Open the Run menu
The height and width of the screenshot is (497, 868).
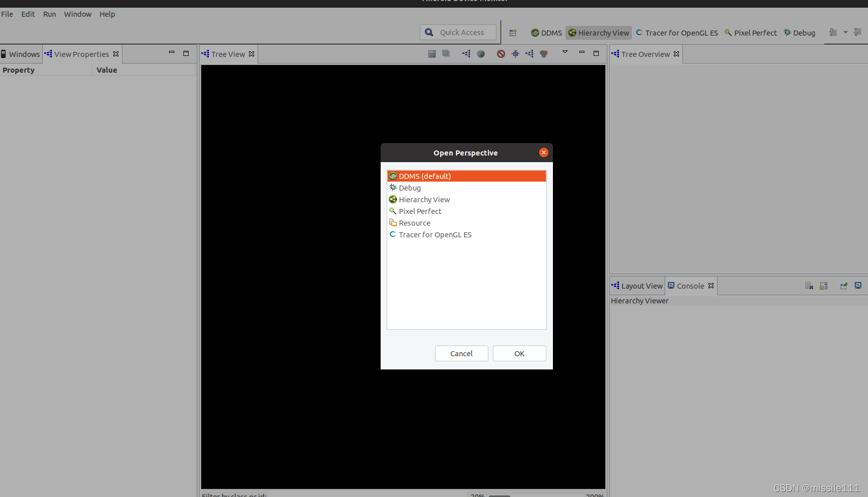49,14
